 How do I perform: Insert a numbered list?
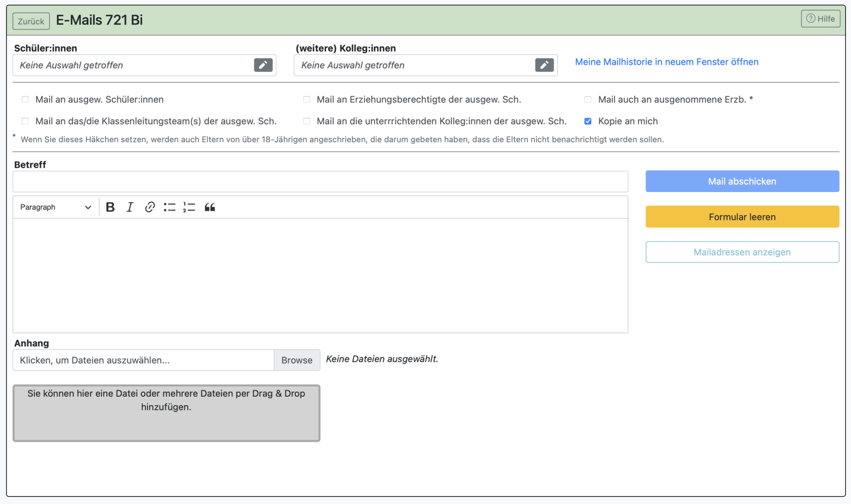189,207
